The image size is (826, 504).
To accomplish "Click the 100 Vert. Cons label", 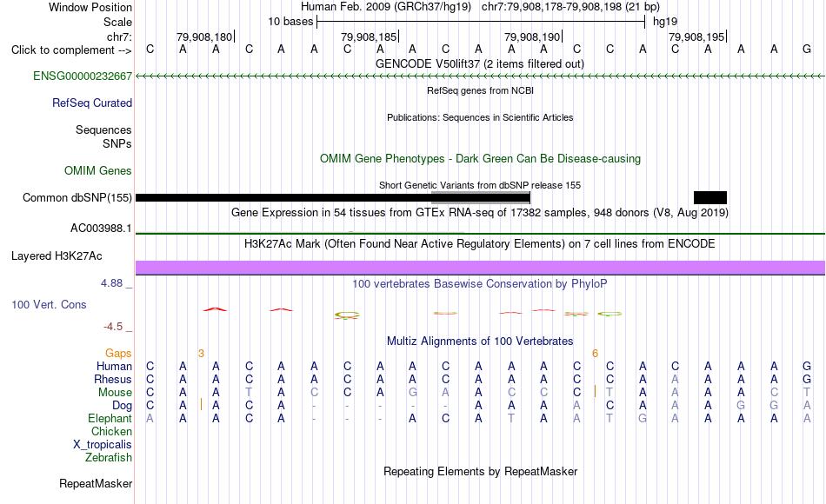I will tap(49, 304).
